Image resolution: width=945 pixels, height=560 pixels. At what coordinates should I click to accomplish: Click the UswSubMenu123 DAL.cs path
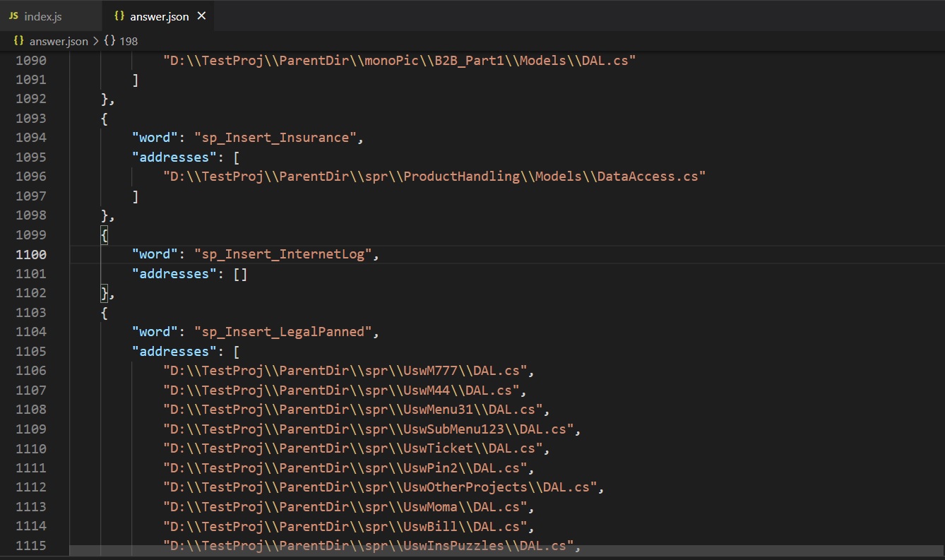[x=369, y=429]
